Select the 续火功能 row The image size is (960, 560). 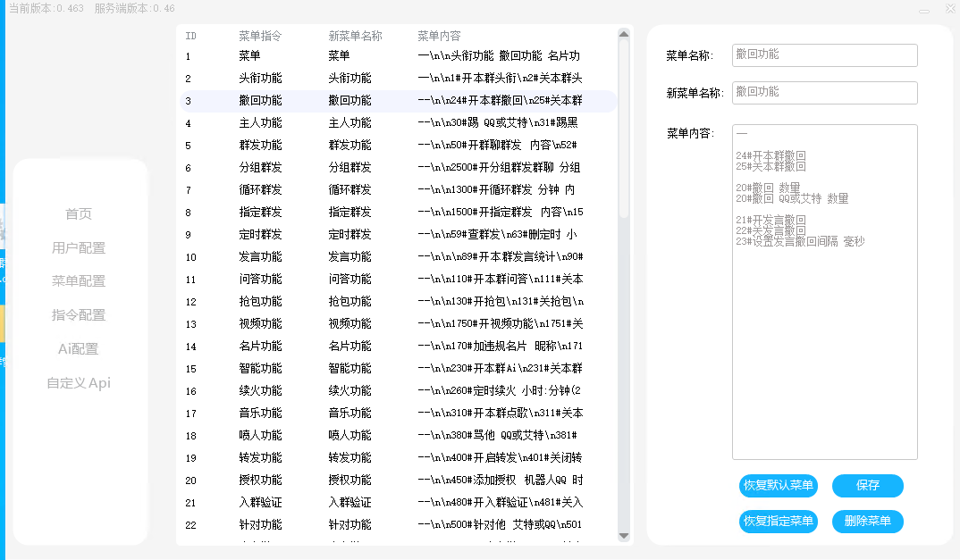click(398, 391)
